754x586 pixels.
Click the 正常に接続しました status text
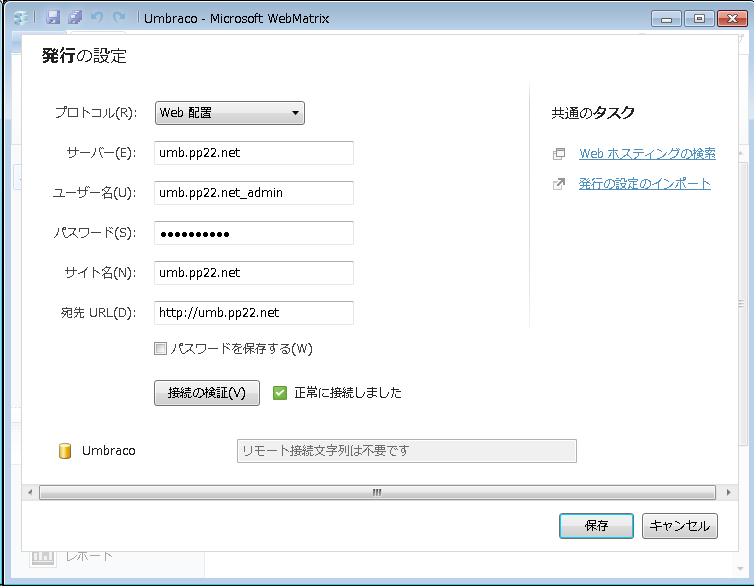tap(348, 393)
